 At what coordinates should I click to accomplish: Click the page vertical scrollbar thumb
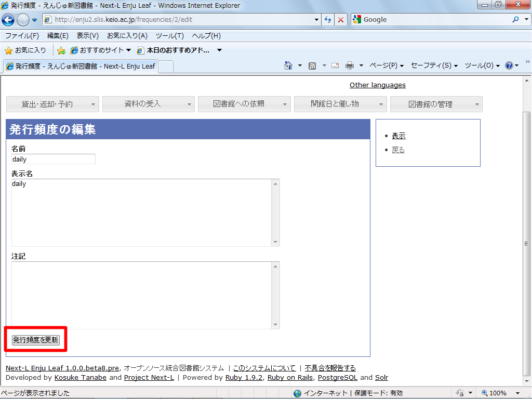(x=526, y=243)
